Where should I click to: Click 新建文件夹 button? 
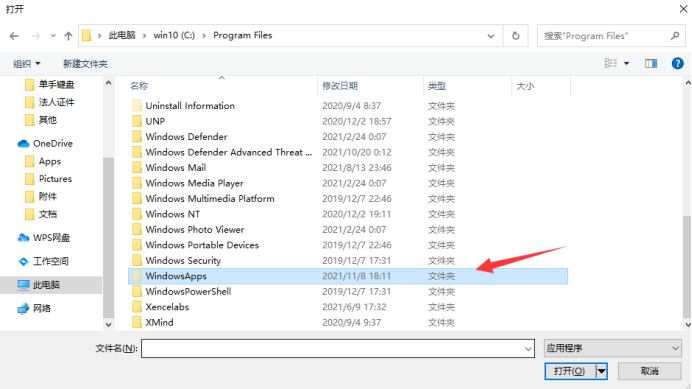point(85,64)
